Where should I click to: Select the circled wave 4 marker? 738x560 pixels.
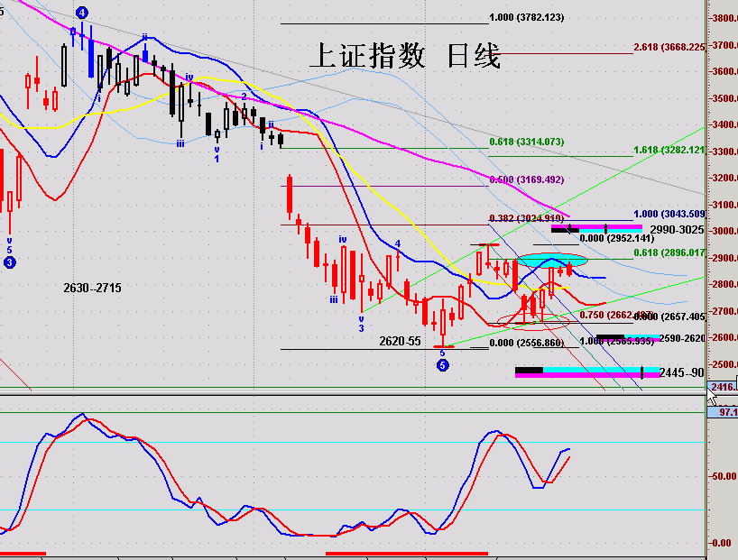[82, 13]
